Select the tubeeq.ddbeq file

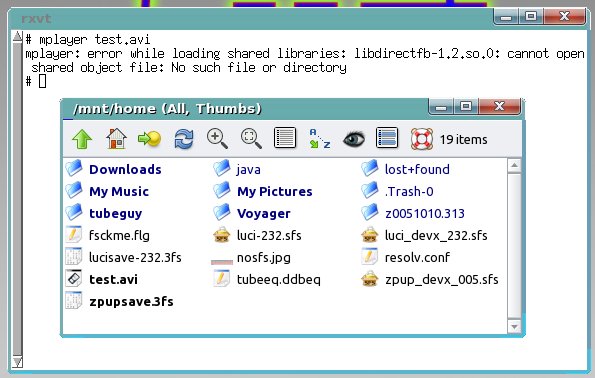[267, 279]
